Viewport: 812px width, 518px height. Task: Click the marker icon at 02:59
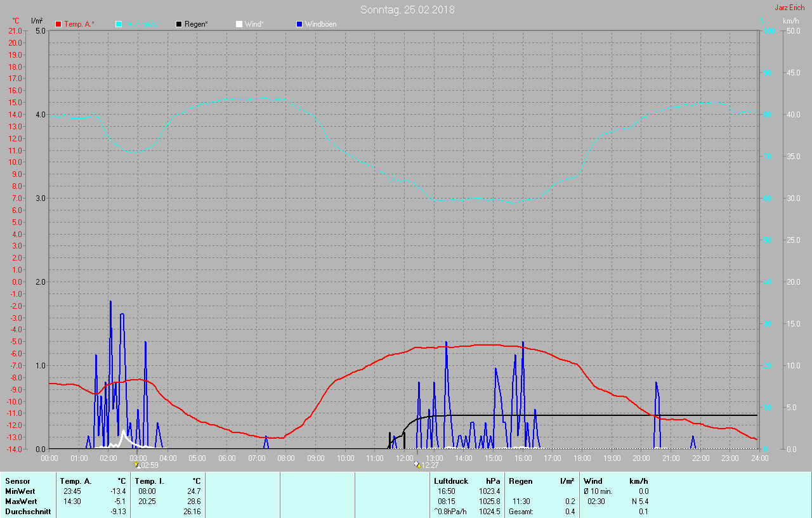coord(136,465)
